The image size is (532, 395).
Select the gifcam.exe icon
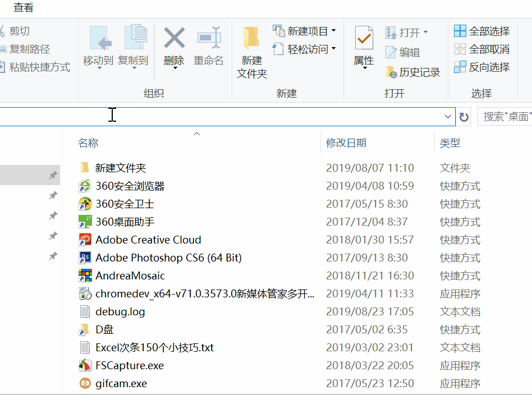pyautogui.click(x=85, y=383)
